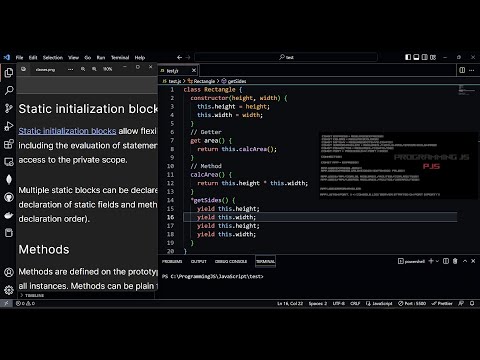480x360 pixels.
Task: Open the image viewer more options ellipsis
Action: tap(70, 69)
